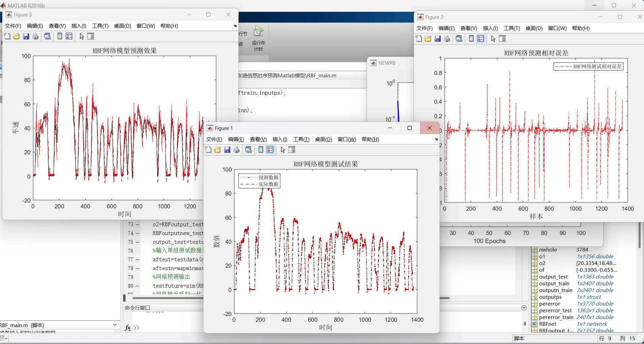
Task: Click Figure 3 title RBF网络模型预测效果
Action: tap(125, 51)
